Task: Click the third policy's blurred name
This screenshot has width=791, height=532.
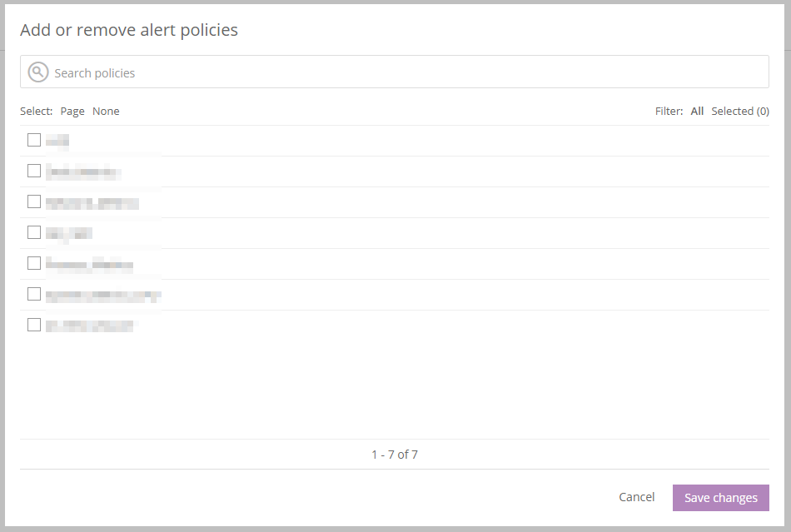Action: point(92,202)
